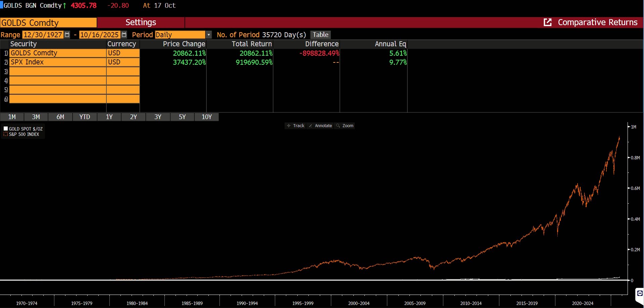Click the chat bubble icon at bottom right

(x=640, y=294)
